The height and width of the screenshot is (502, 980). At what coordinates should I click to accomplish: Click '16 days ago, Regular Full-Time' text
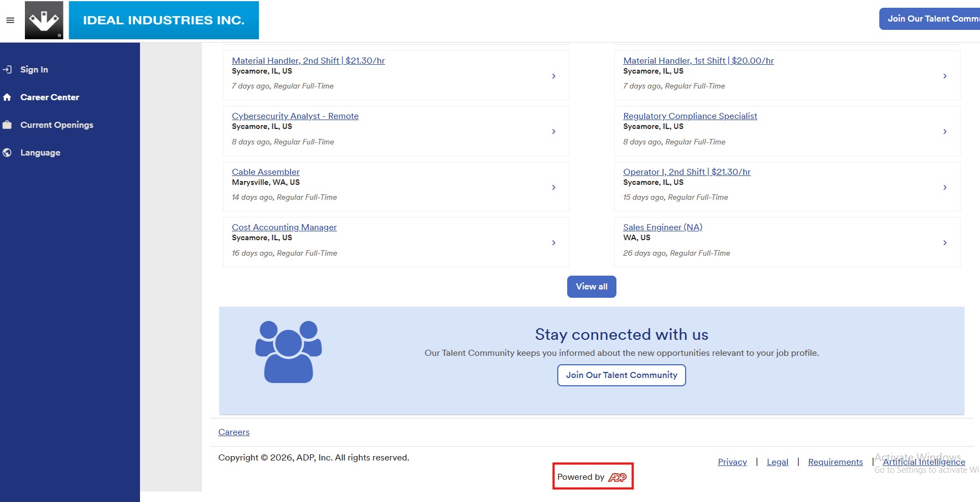(x=284, y=253)
